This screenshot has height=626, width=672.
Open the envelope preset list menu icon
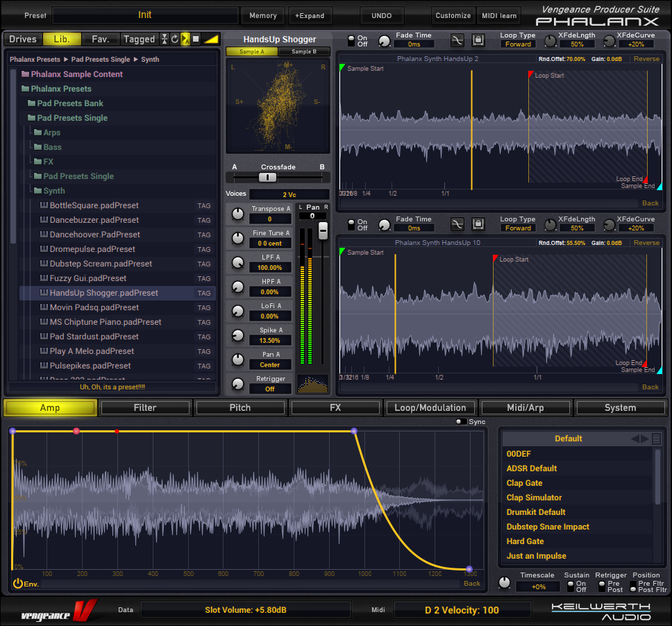pyautogui.click(x=656, y=439)
